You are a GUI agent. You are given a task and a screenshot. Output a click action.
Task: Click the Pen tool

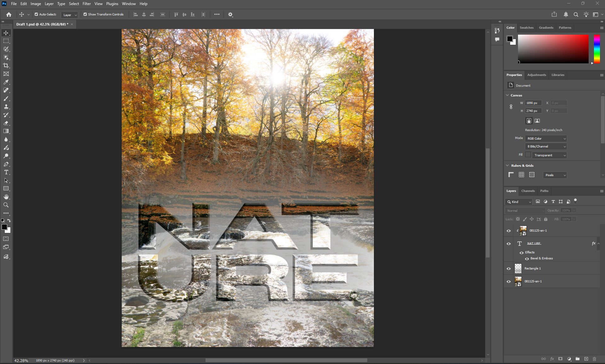[x=6, y=164]
